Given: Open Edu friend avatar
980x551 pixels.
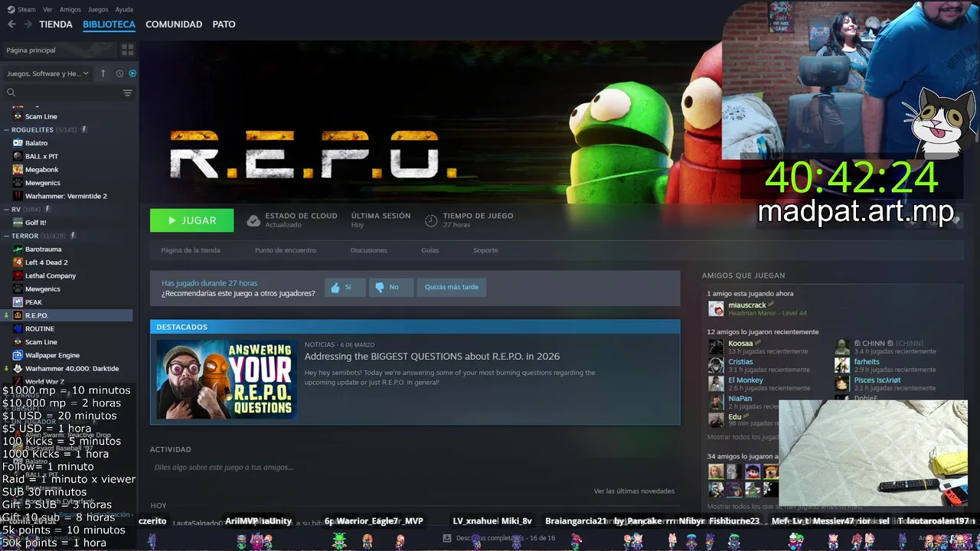Looking at the screenshot, I should [716, 420].
